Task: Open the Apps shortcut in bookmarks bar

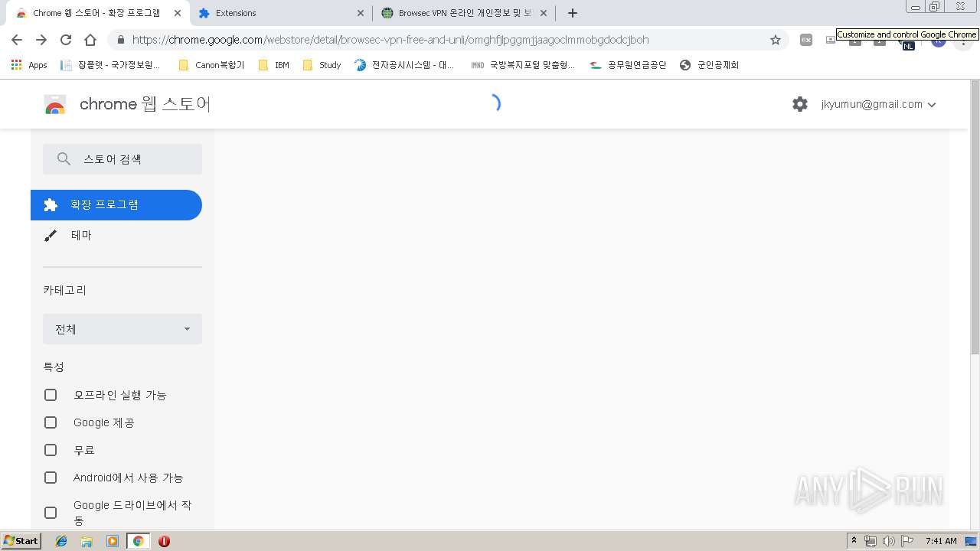Action: point(29,65)
